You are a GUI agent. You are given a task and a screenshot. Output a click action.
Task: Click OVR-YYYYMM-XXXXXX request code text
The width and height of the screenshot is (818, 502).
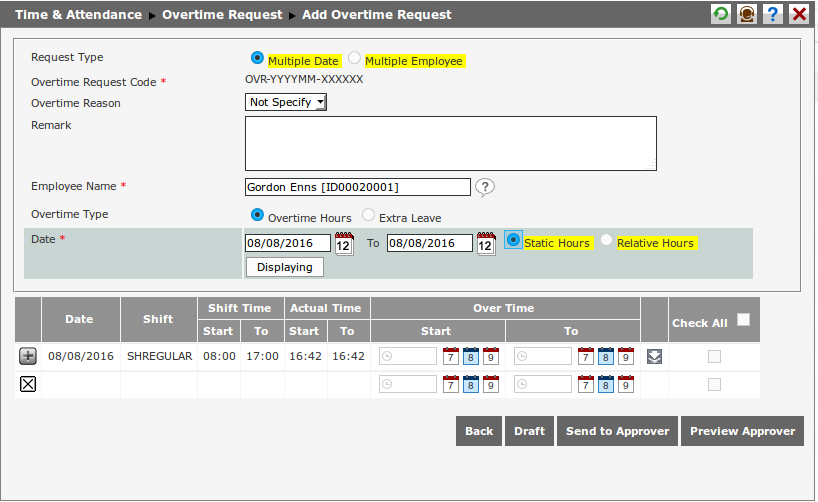pos(304,79)
